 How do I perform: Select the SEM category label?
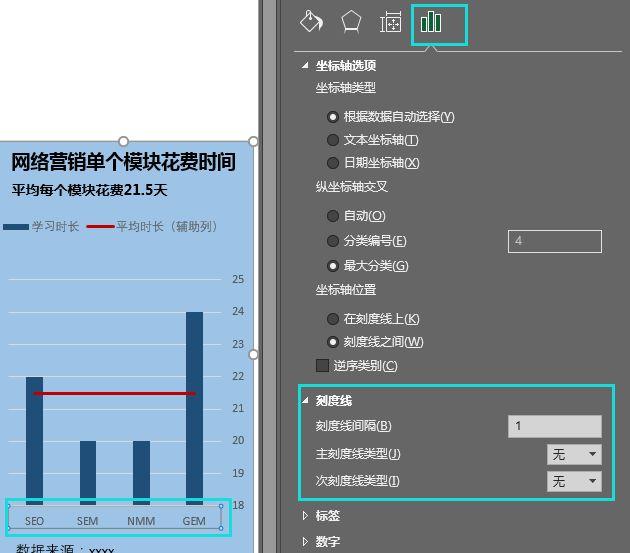click(x=87, y=521)
